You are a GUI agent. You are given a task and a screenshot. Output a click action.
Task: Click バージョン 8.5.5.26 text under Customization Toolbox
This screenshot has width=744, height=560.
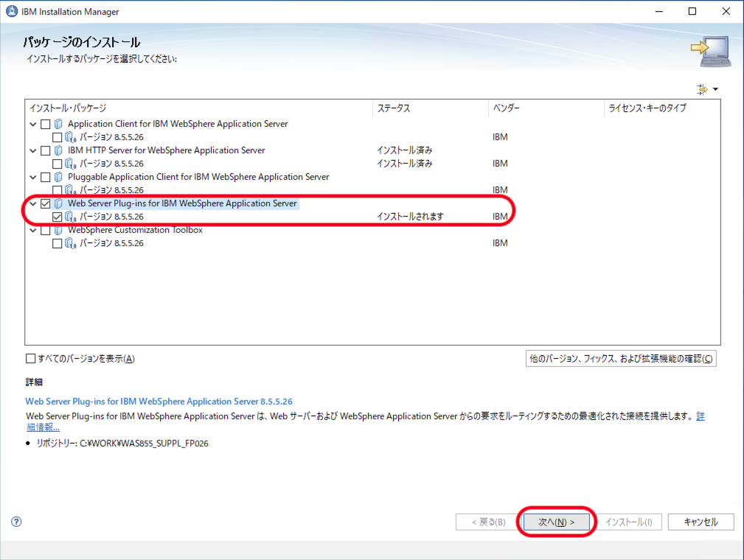[x=111, y=243]
